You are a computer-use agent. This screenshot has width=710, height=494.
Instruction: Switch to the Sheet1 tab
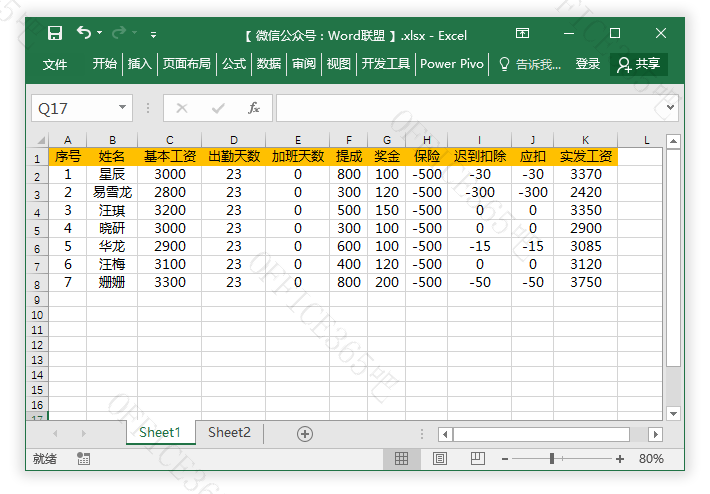click(x=160, y=432)
